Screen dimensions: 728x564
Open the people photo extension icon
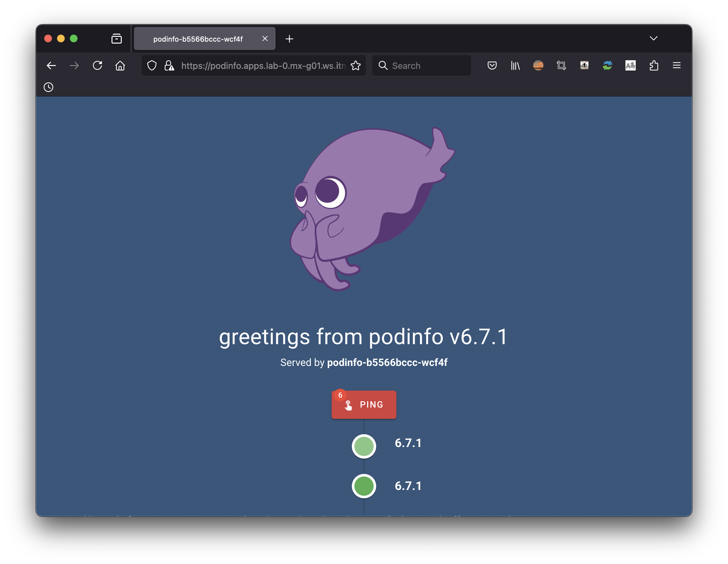pos(584,66)
